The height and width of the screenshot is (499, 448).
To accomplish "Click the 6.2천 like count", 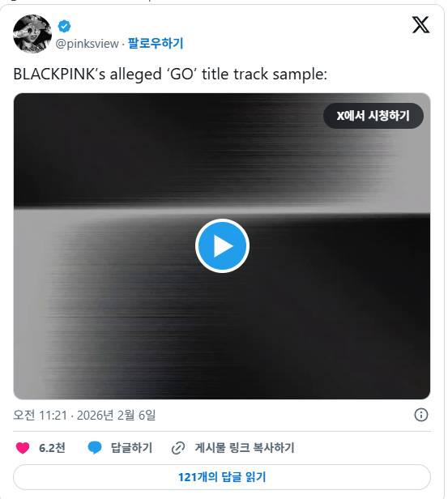I will coord(52,448).
